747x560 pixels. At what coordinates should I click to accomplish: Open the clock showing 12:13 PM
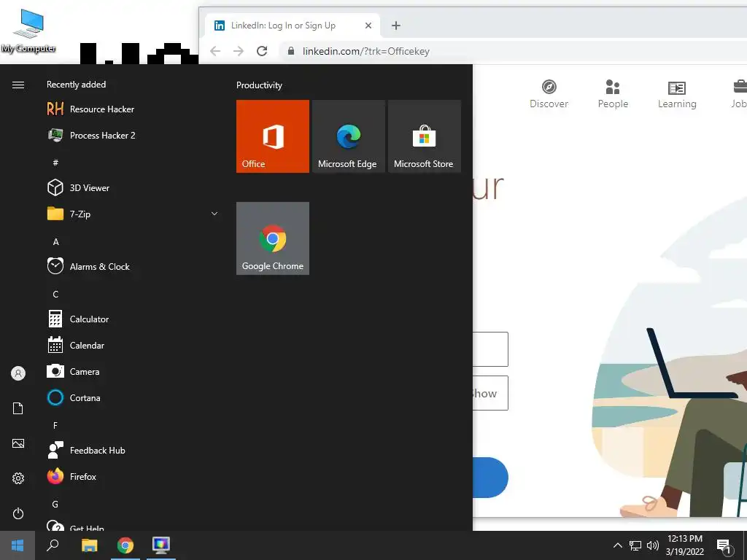[684, 545]
